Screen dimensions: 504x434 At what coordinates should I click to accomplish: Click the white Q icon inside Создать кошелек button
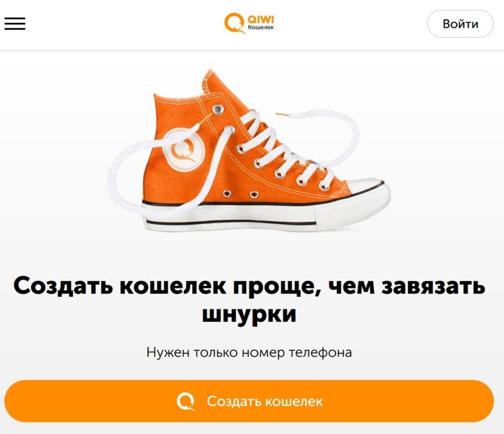pos(186,401)
